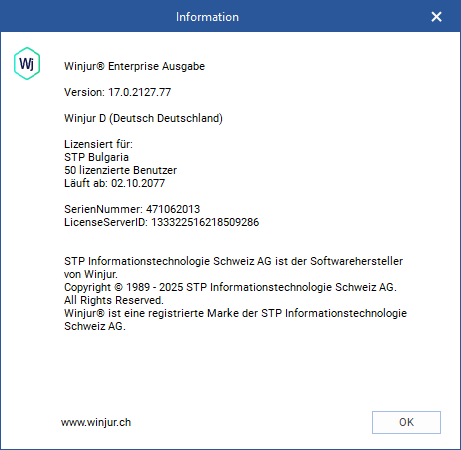Click the expiry line 'Läuft ab: 02.10.2077'
This screenshot has width=461, height=450.
114,183
